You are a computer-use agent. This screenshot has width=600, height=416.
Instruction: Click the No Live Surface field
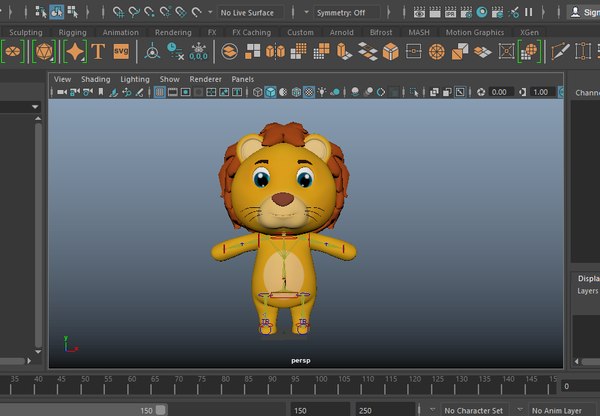[x=251, y=13]
